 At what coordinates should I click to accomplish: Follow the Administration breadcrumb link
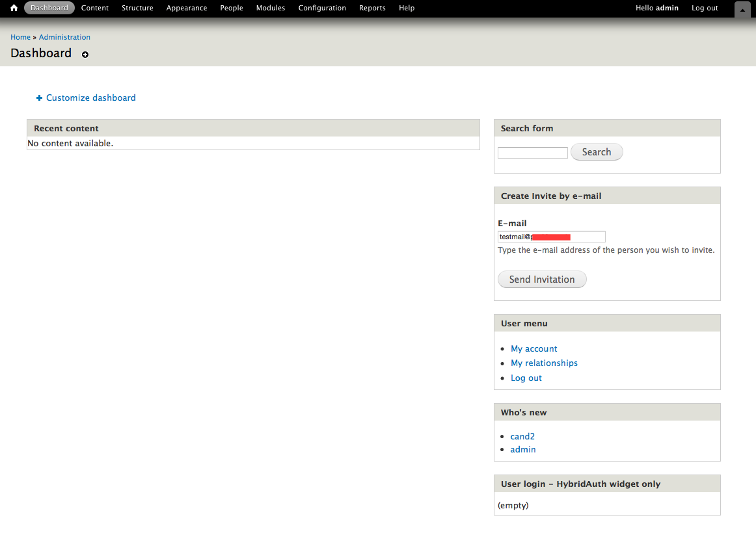point(64,37)
